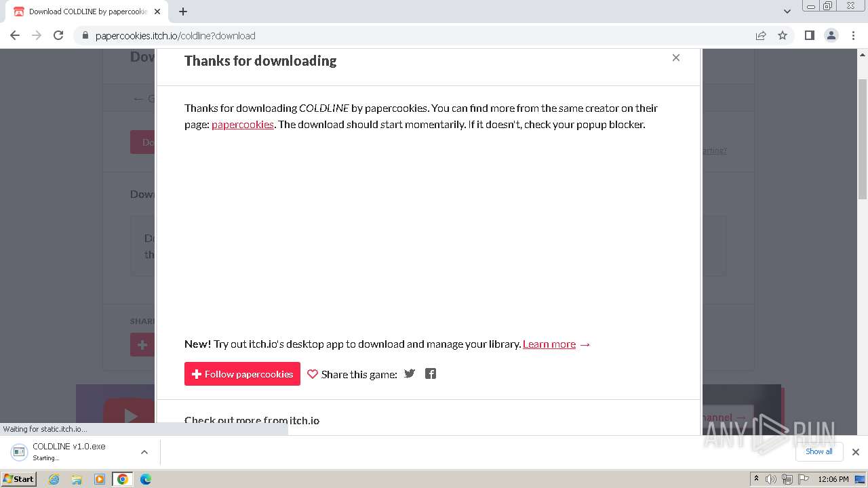Bookmark this page with the star icon
This screenshot has height=488, width=868.
click(x=783, y=35)
